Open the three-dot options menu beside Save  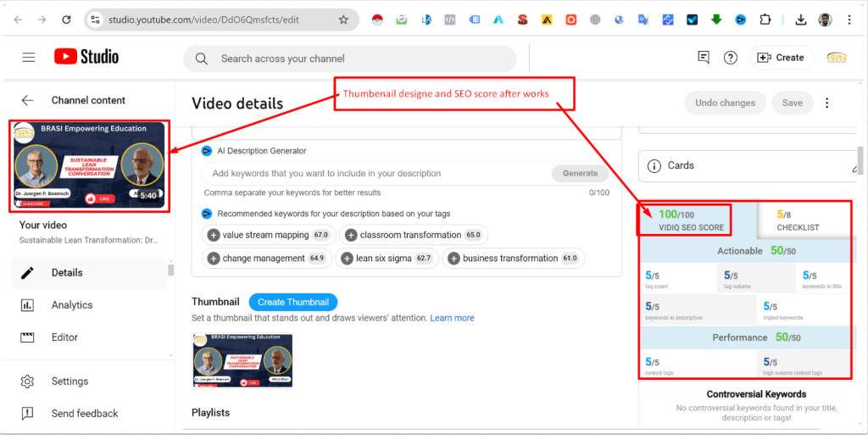pyautogui.click(x=827, y=103)
